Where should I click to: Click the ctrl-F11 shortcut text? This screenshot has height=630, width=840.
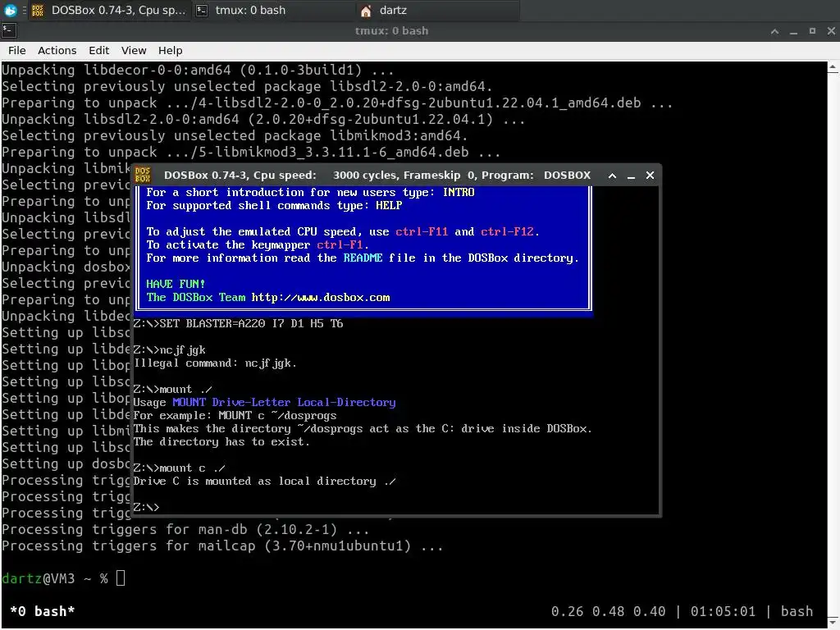422,231
